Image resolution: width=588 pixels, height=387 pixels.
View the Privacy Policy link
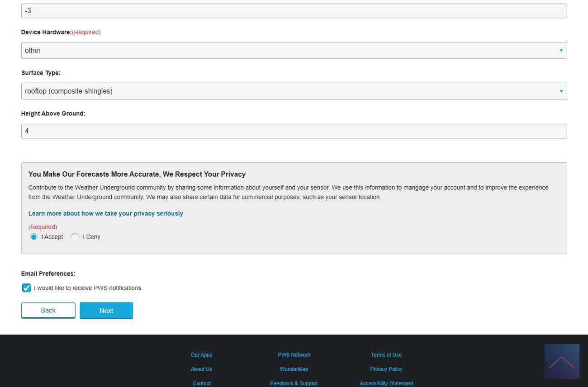tap(386, 369)
